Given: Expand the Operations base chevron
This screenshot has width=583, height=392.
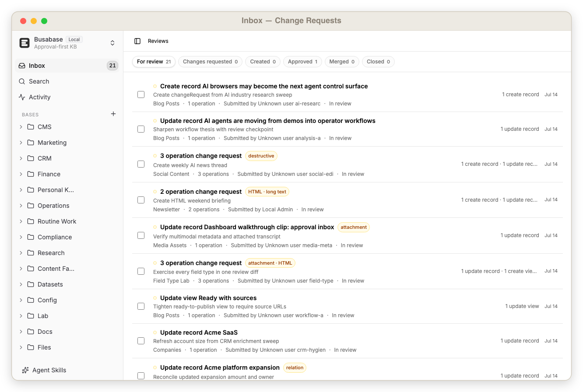Looking at the screenshot, I should [x=21, y=206].
